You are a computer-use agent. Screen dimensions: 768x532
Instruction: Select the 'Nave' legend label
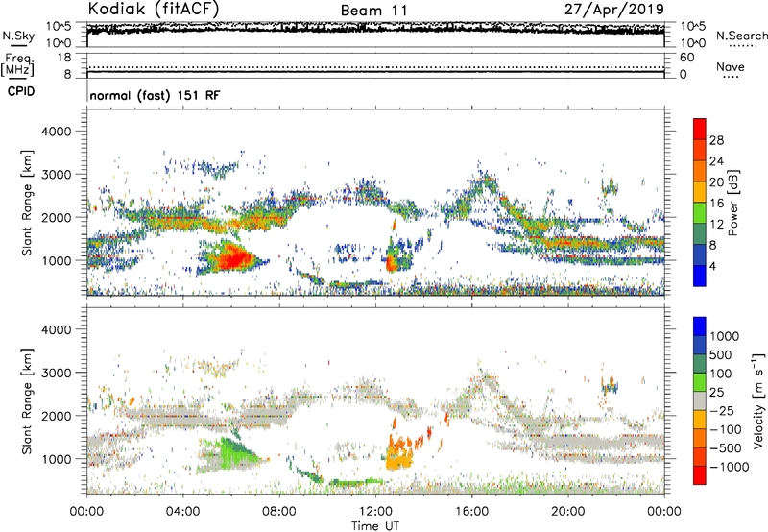coord(731,66)
